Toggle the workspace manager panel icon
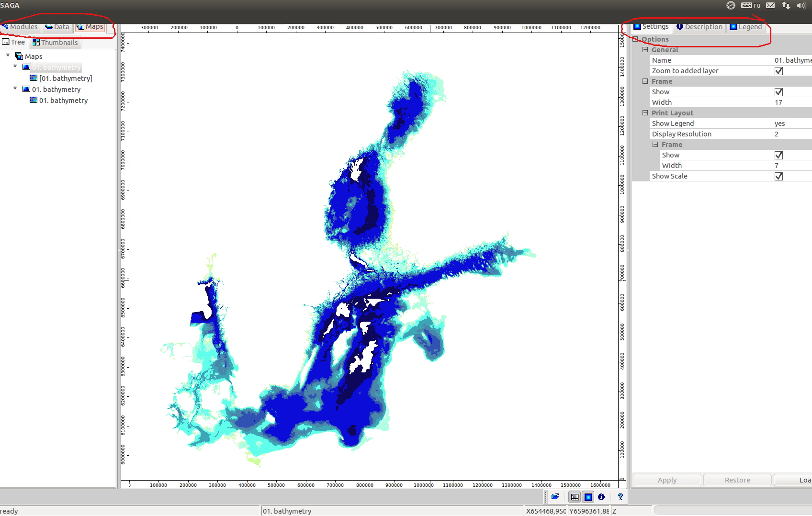Image resolution: width=812 pixels, height=516 pixels. pos(575,497)
